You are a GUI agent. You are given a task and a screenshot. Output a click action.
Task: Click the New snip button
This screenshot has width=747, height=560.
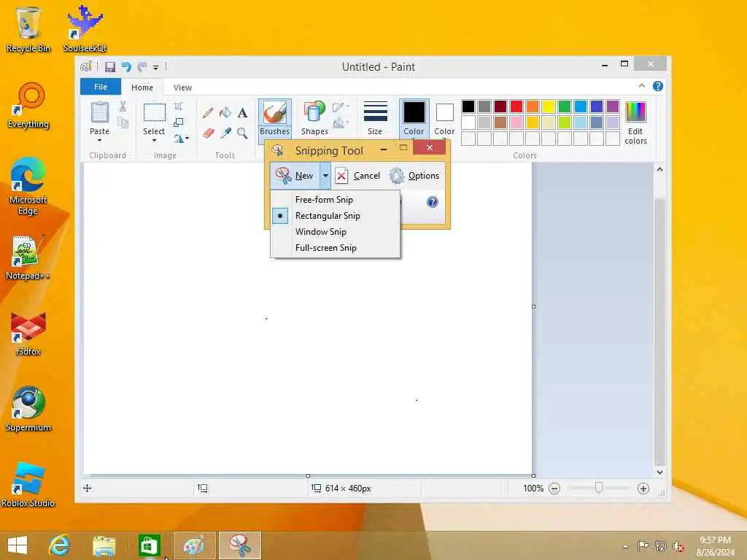point(295,176)
